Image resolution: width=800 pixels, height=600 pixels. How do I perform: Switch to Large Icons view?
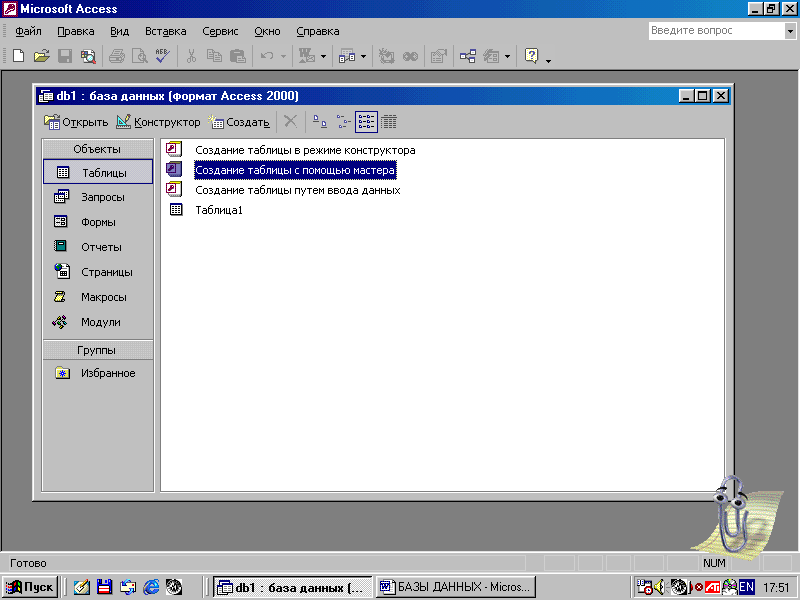320,121
